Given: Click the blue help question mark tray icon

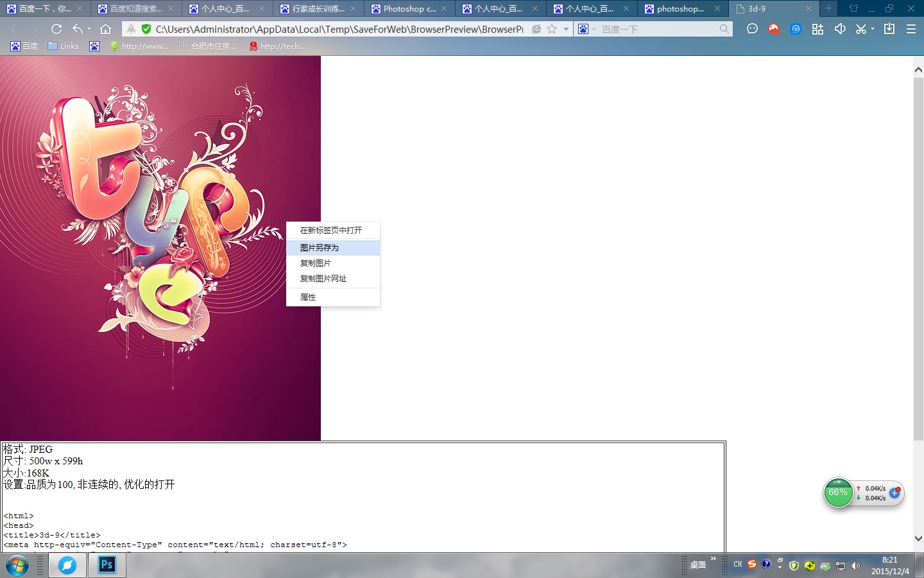Looking at the screenshot, I should pyautogui.click(x=766, y=564).
